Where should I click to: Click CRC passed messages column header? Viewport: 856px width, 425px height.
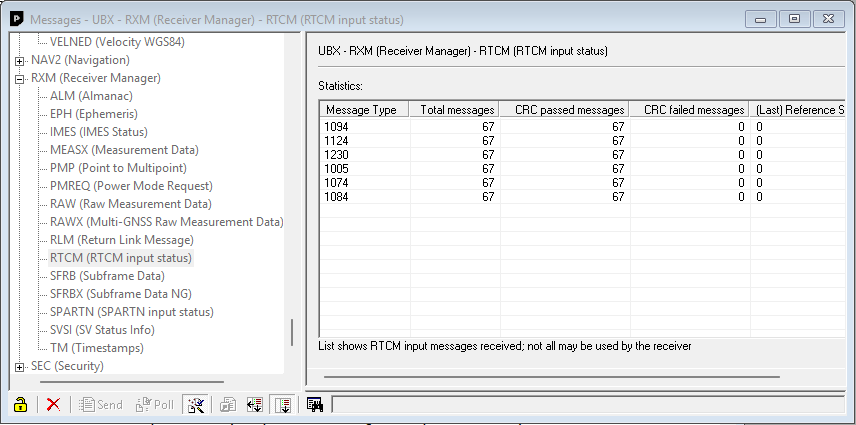[564, 110]
